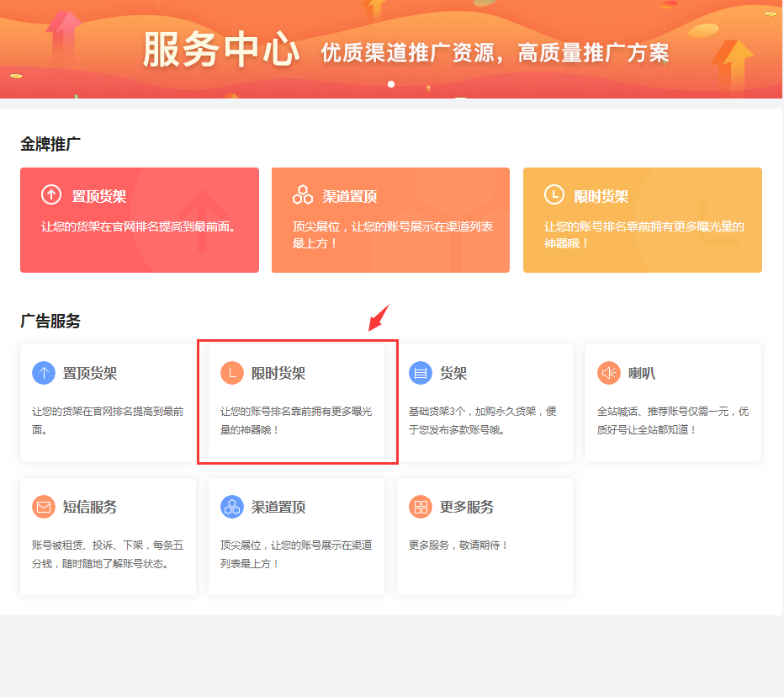Screen dimensions: 784x697
Task: Click the 喇叭 service card
Action: tap(673, 400)
